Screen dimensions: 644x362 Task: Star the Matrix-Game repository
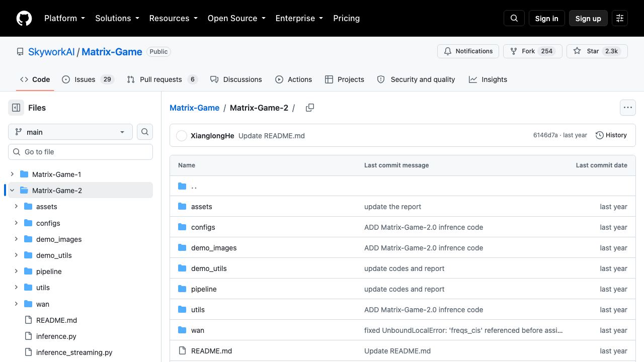[597, 51]
